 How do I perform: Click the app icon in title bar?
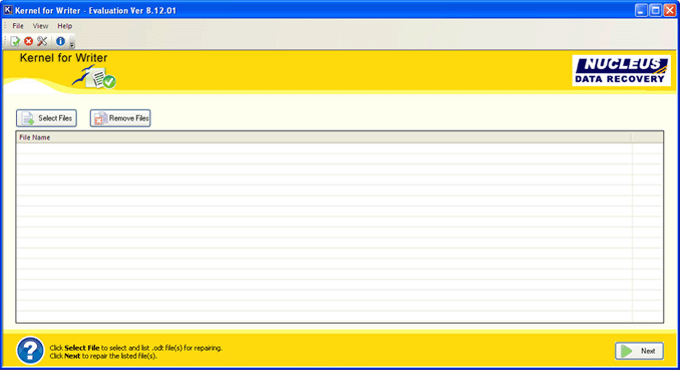(x=8, y=10)
